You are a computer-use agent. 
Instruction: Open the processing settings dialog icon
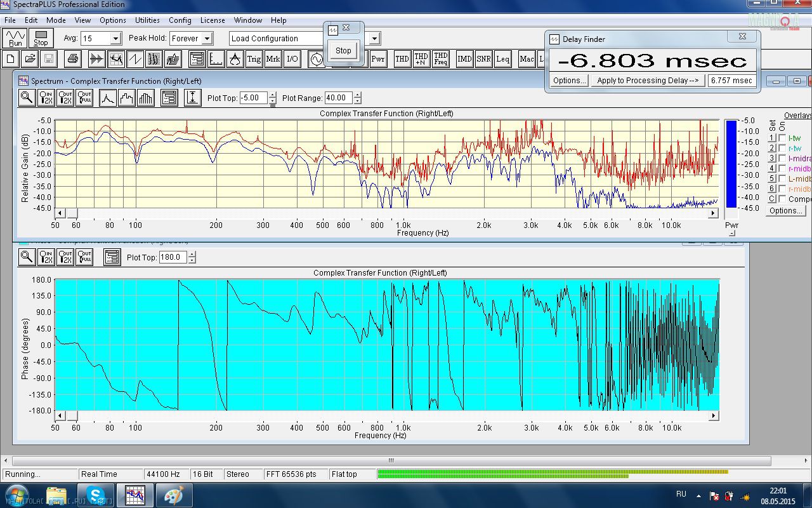point(197,59)
